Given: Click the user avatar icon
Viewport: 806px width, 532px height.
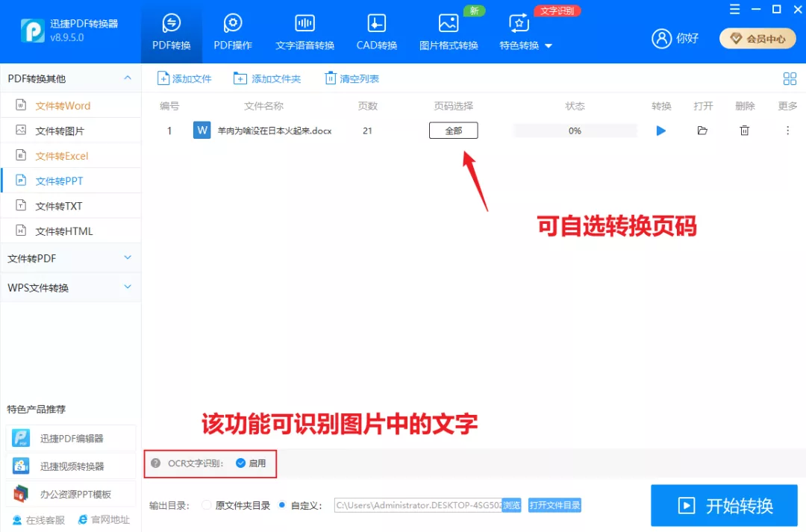Looking at the screenshot, I should click(x=661, y=39).
